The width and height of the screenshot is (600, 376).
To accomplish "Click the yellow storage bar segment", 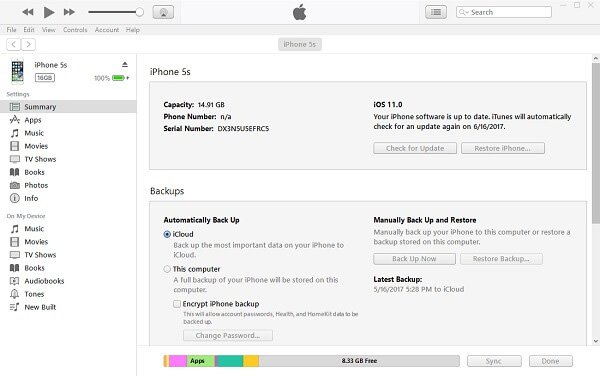I will pos(251,361).
